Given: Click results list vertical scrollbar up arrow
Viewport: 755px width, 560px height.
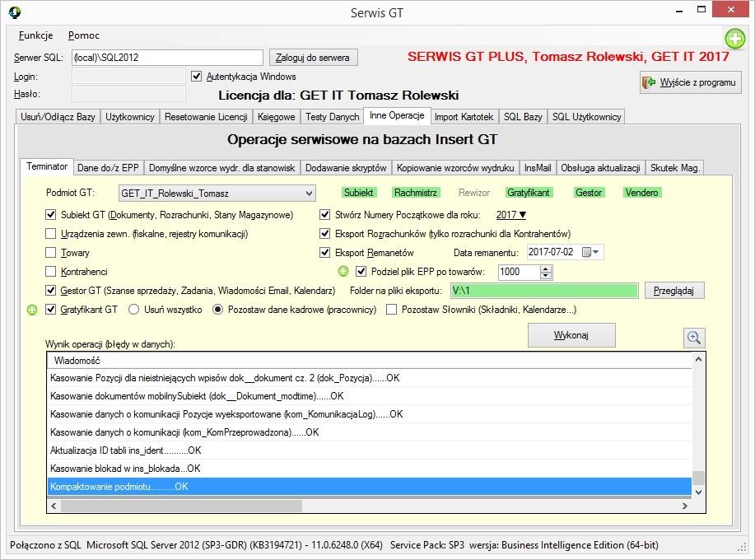Looking at the screenshot, I should click(698, 359).
